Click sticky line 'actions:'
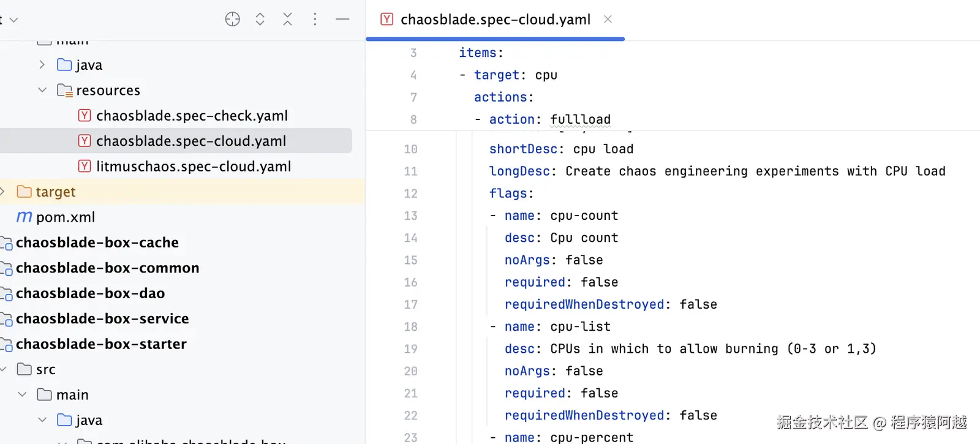The image size is (980, 444). [x=503, y=97]
